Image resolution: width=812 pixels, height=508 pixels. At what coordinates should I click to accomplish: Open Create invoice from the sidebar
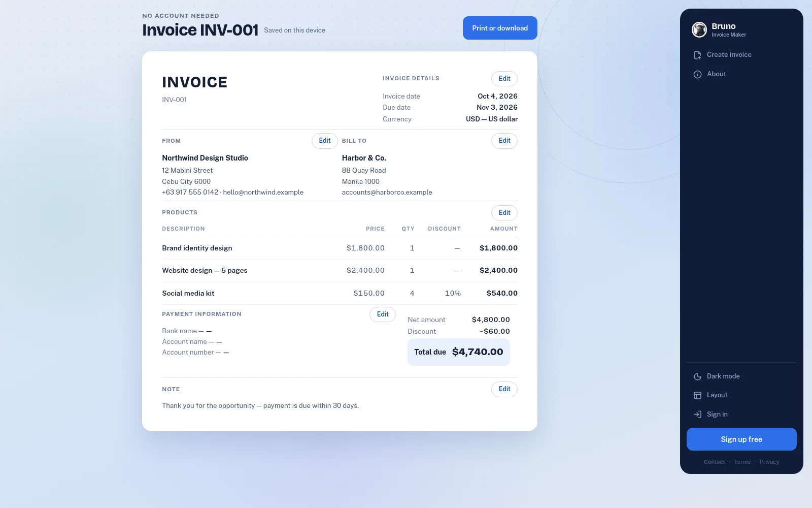pyautogui.click(x=741, y=55)
